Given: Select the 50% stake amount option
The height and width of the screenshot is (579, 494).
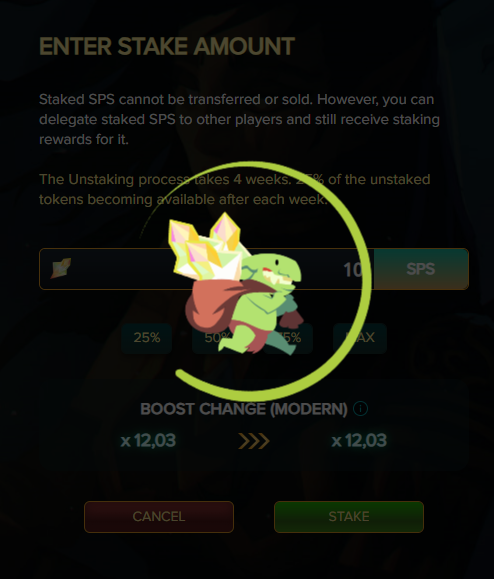Looking at the screenshot, I should point(217,338).
